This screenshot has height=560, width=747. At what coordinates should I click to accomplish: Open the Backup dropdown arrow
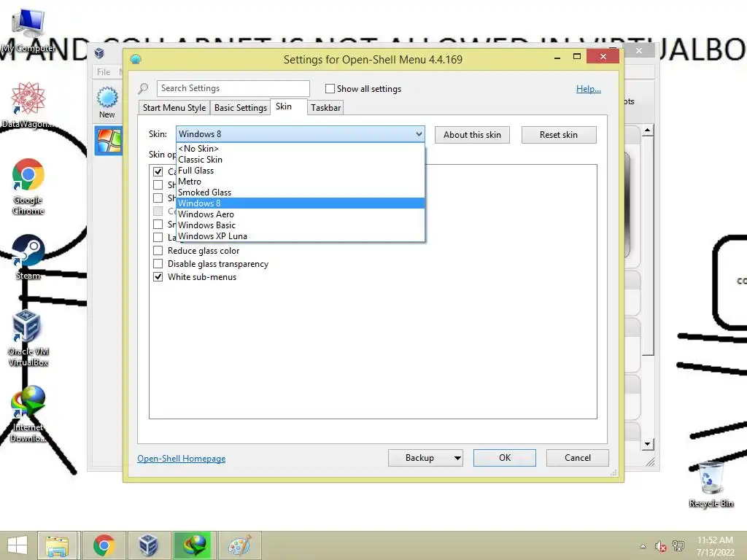pyautogui.click(x=457, y=458)
